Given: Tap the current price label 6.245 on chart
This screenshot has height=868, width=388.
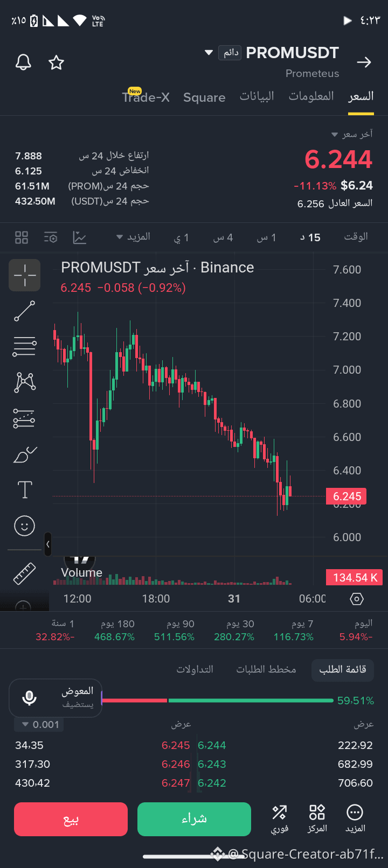Looking at the screenshot, I should pos(347,496).
